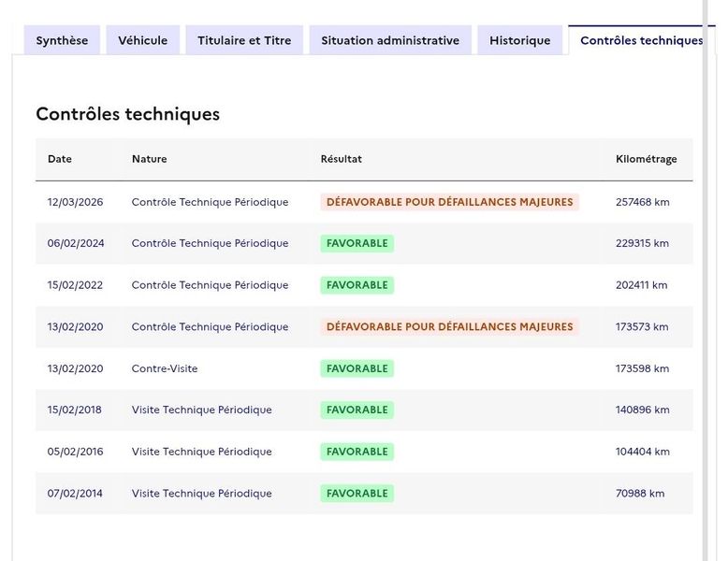This screenshot has height=561, width=728.
Task: Click the Contrôles techniques section heading
Action: (x=127, y=114)
